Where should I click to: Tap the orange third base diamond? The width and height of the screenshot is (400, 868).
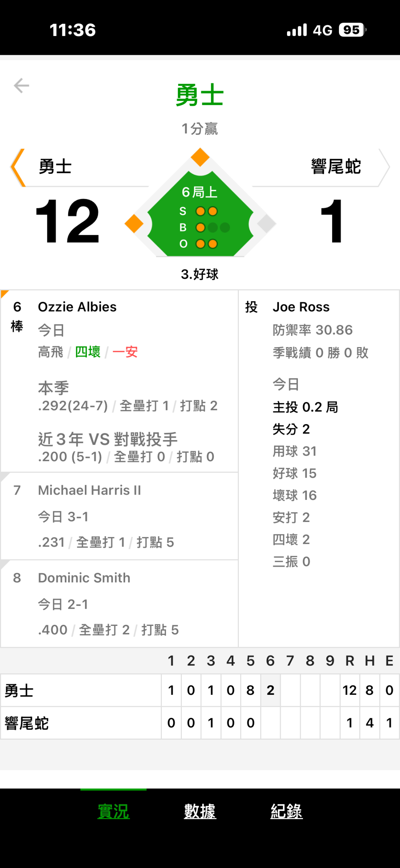click(134, 224)
